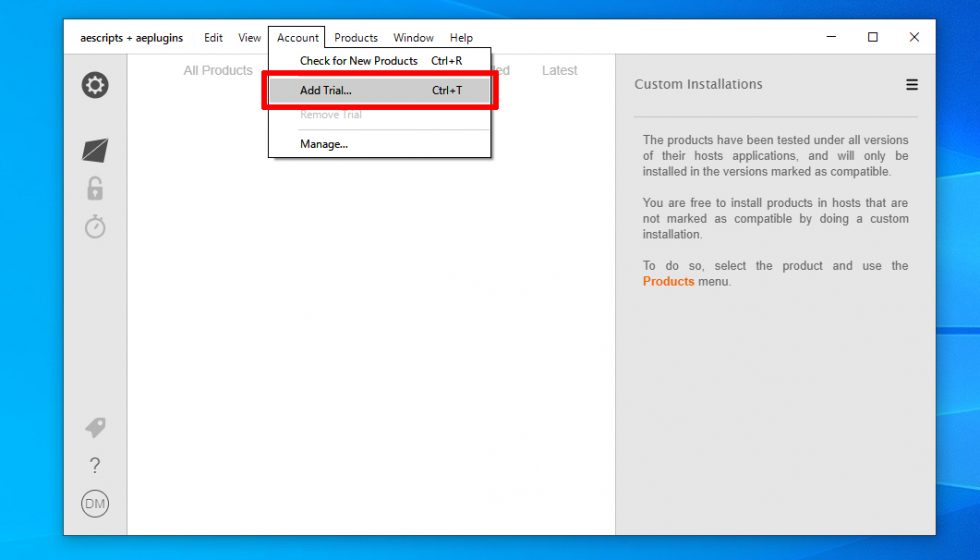Close the open Account menu
Viewport: 980px width, 560px height.
(x=298, y=38)
